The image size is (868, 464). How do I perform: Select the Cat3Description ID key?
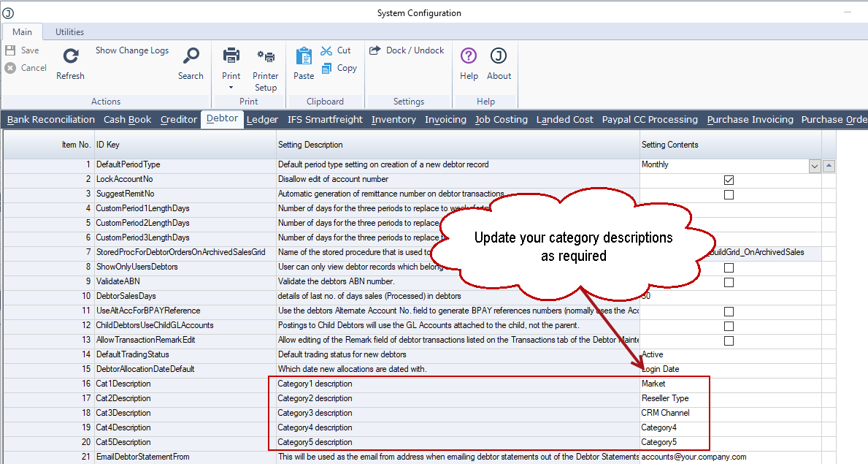click(x=123, y=413)
